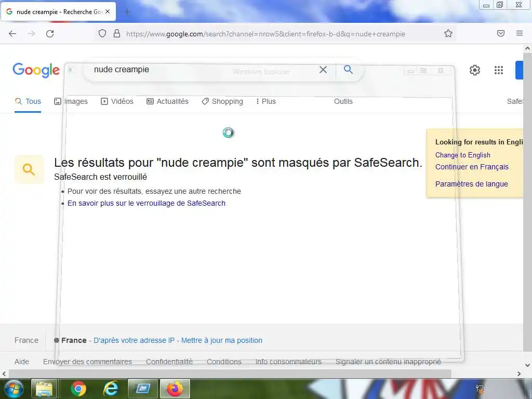
Task: Click in the Google search input field
Action: coord(204,70)
